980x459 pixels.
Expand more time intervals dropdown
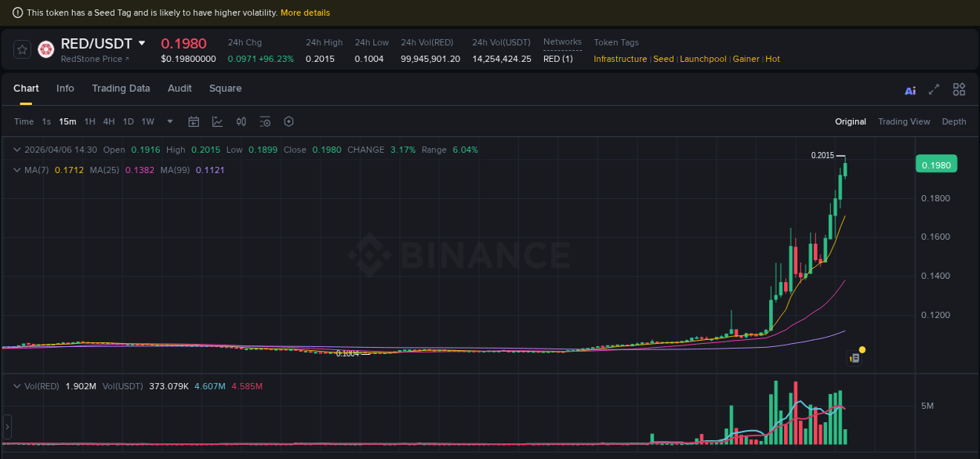[170, 121]
